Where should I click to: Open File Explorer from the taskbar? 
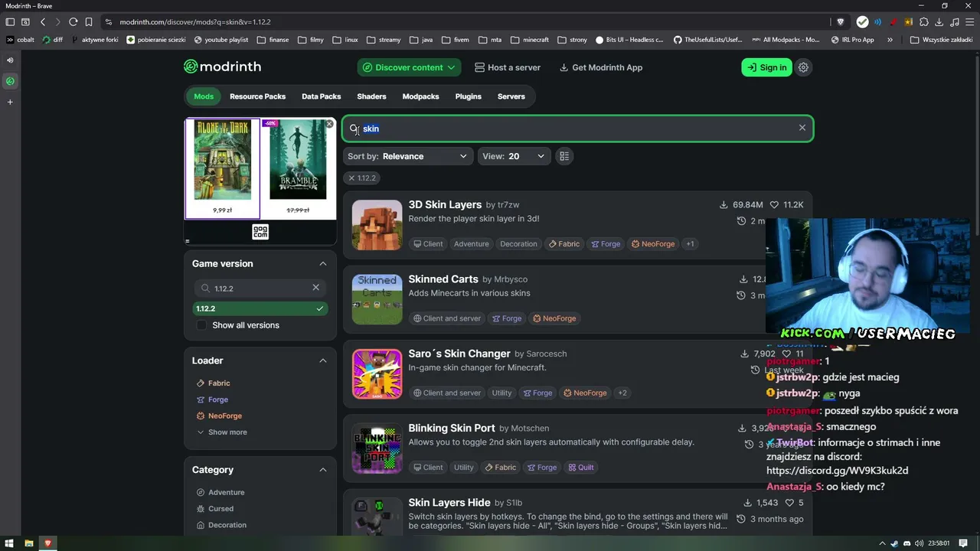click(29, 543)
